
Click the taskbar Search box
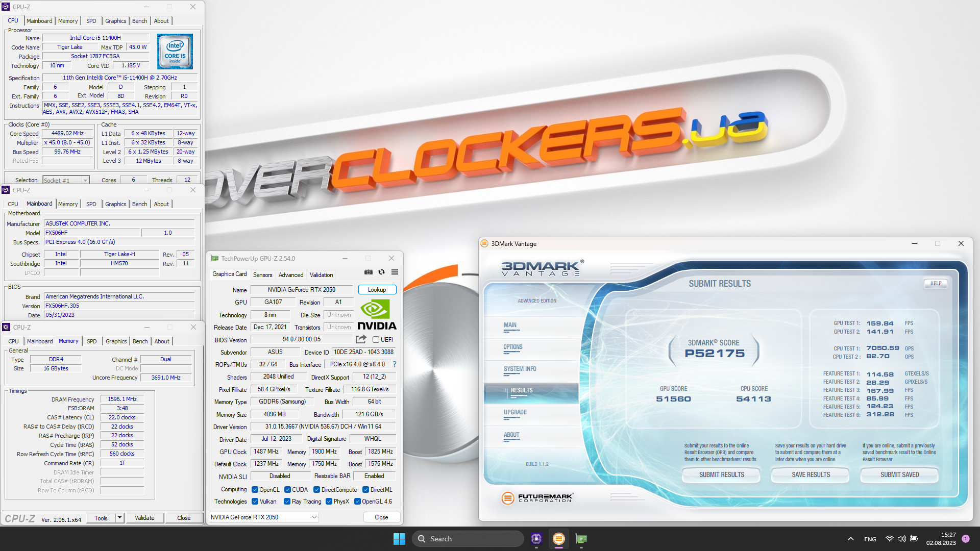[468, 539]
